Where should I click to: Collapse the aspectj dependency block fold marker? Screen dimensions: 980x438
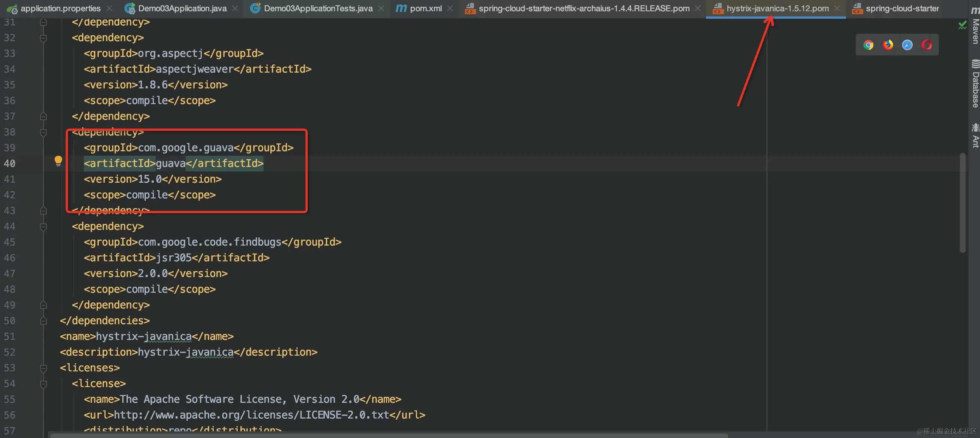click(43, 38)
